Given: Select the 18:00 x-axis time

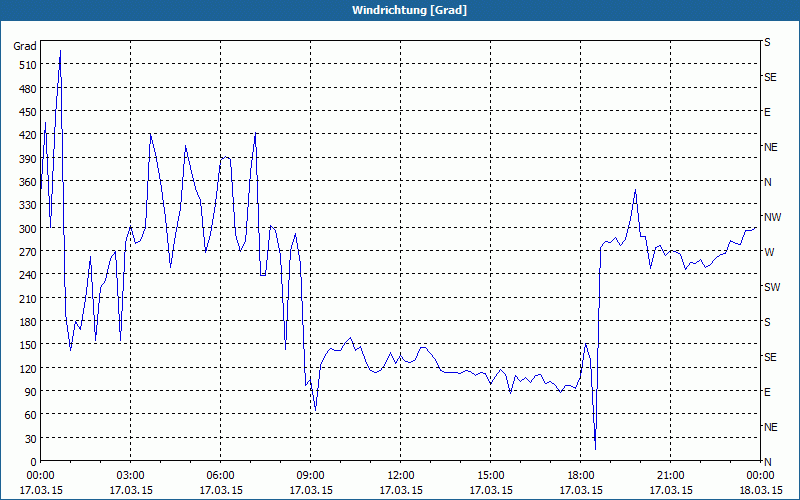Looking at the screenshot, I should [x=581, y=476].
